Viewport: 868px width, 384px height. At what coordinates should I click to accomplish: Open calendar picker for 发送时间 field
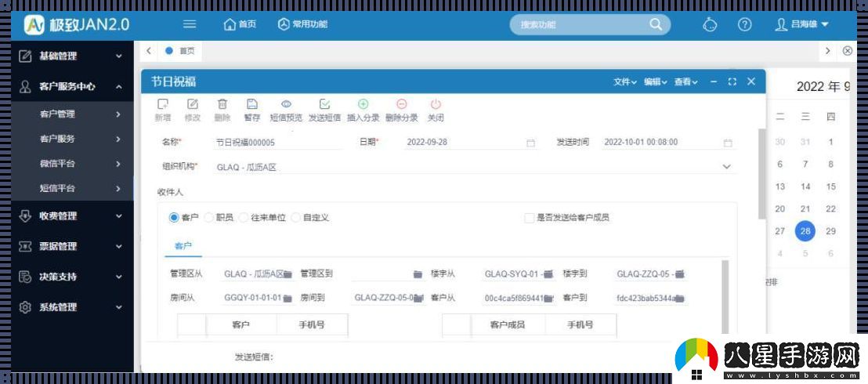tap(728, 143)
